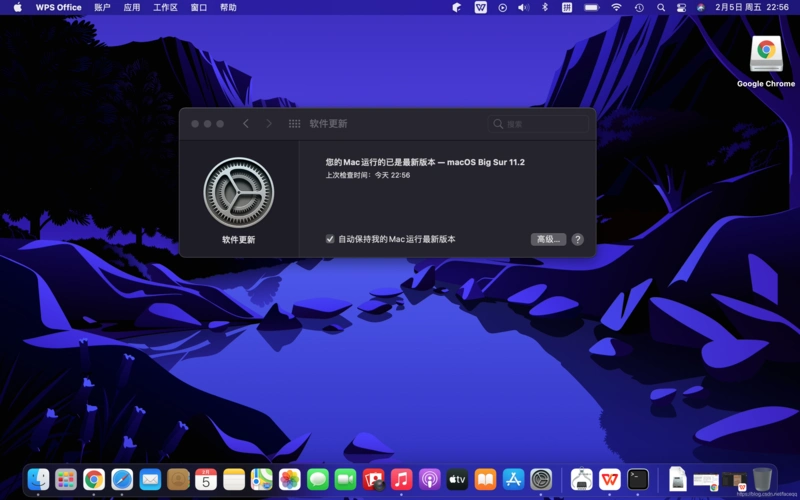Open the Bluetooth menu bar icon

point(545,7)
